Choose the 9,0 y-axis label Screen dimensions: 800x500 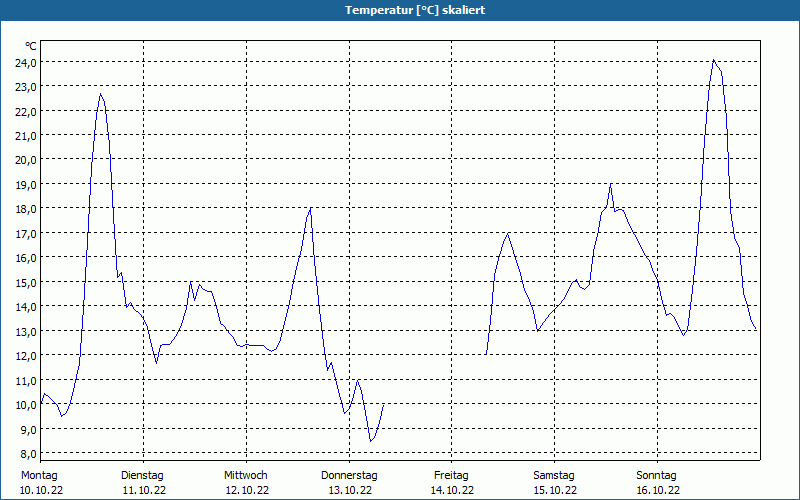28,430
